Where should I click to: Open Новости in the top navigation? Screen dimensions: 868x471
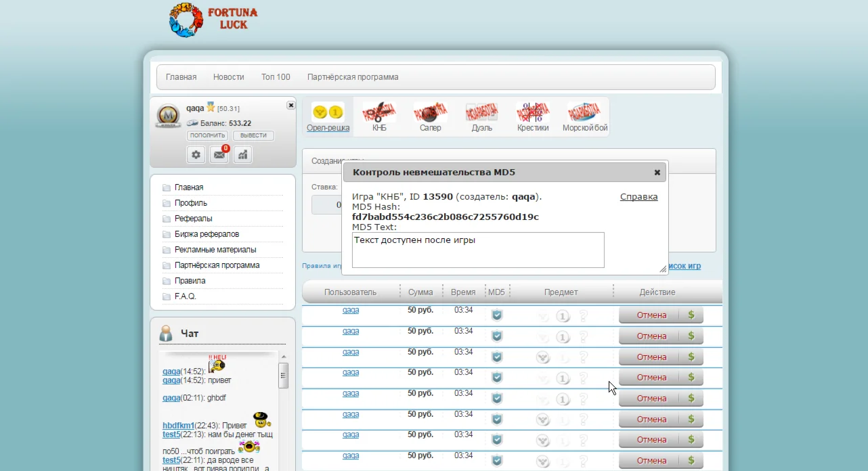228,77
